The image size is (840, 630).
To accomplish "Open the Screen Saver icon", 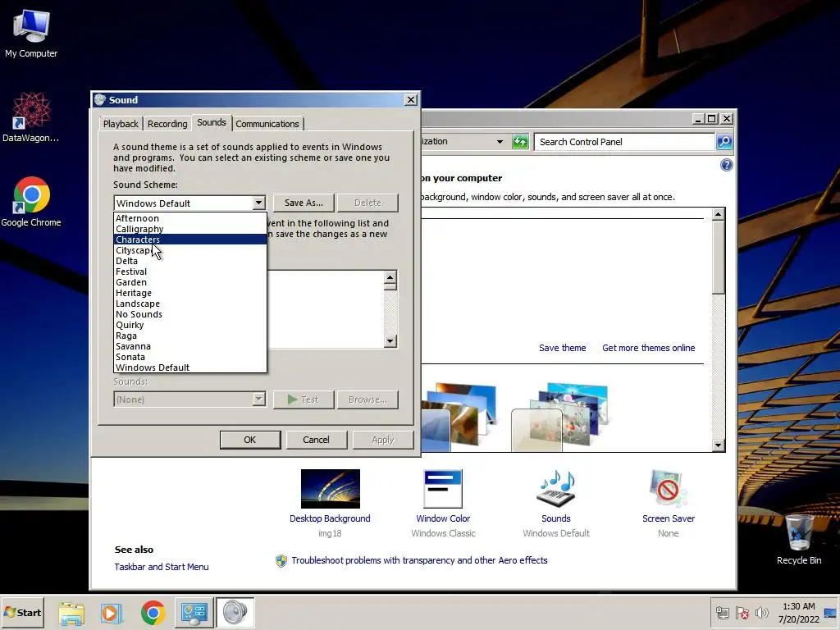I will [668, 489].
